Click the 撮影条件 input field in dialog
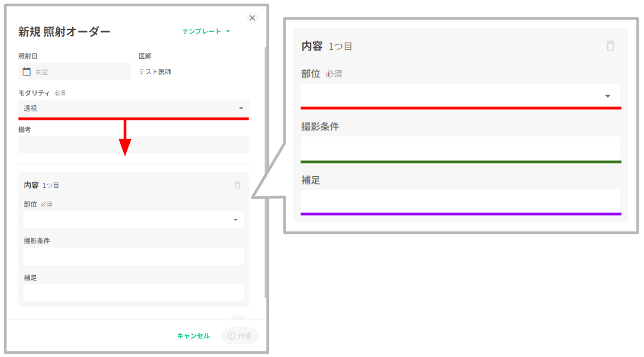This screenshot has width=644, height=357. tap(133, 256)
